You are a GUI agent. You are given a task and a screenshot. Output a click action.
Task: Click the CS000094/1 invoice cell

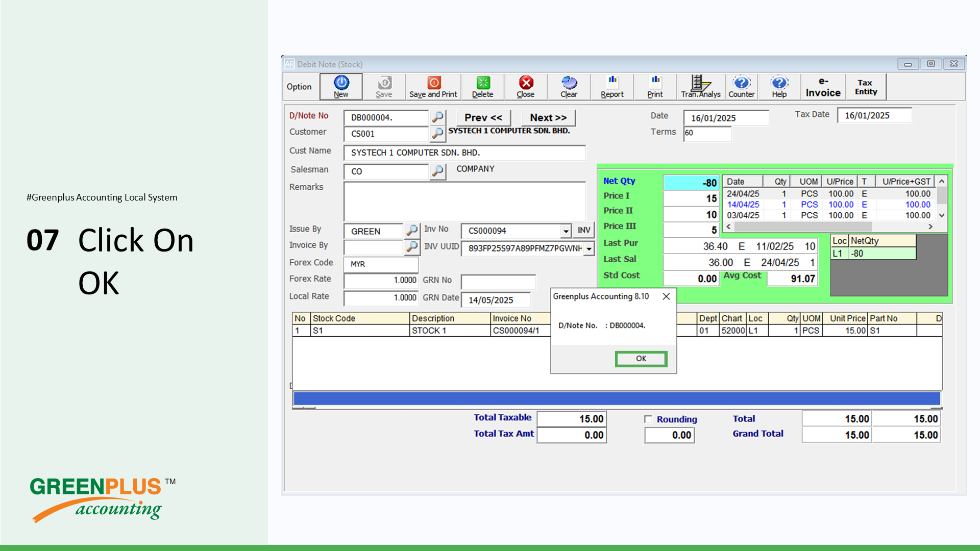tap(521, 331)
